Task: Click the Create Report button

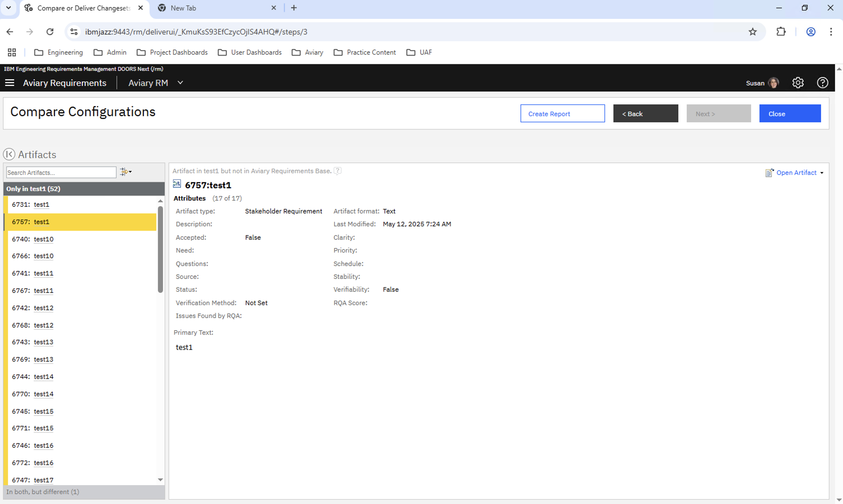Action: pos(562,114)
